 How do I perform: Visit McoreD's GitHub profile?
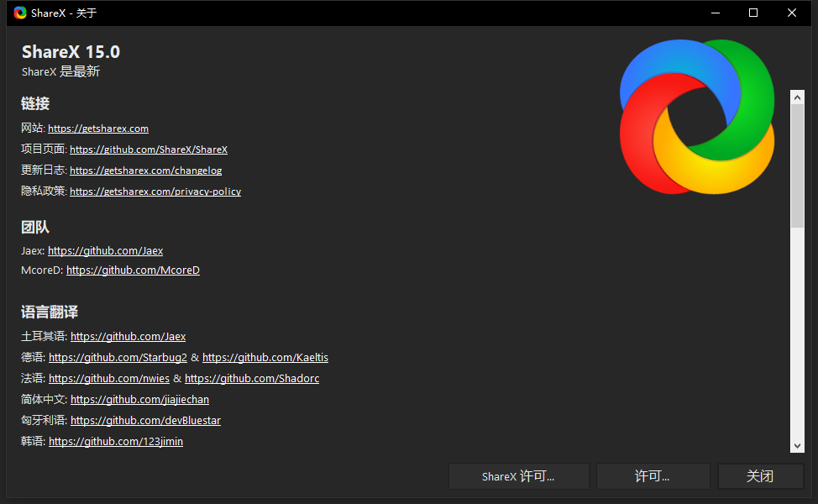(x=133, y=270)
